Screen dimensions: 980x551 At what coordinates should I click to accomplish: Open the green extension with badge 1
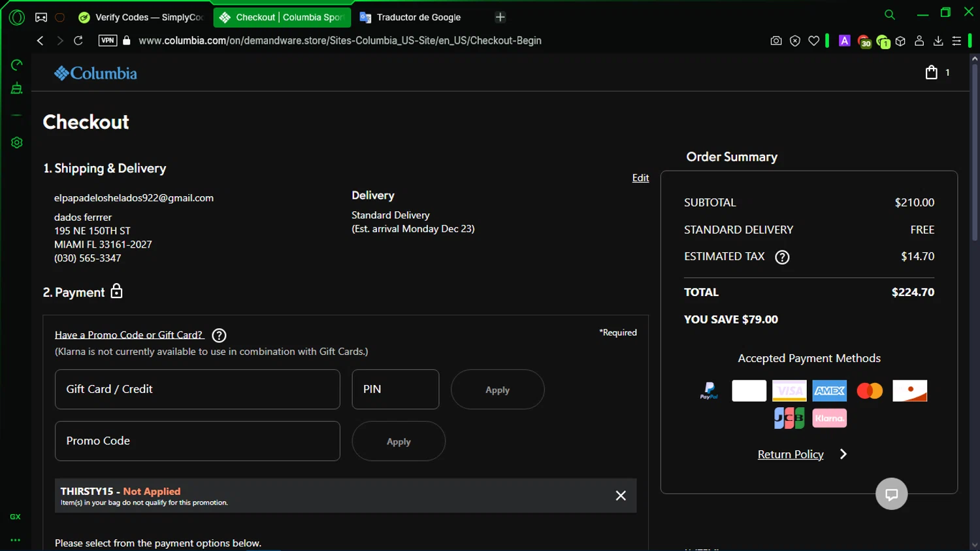[883, 42]
